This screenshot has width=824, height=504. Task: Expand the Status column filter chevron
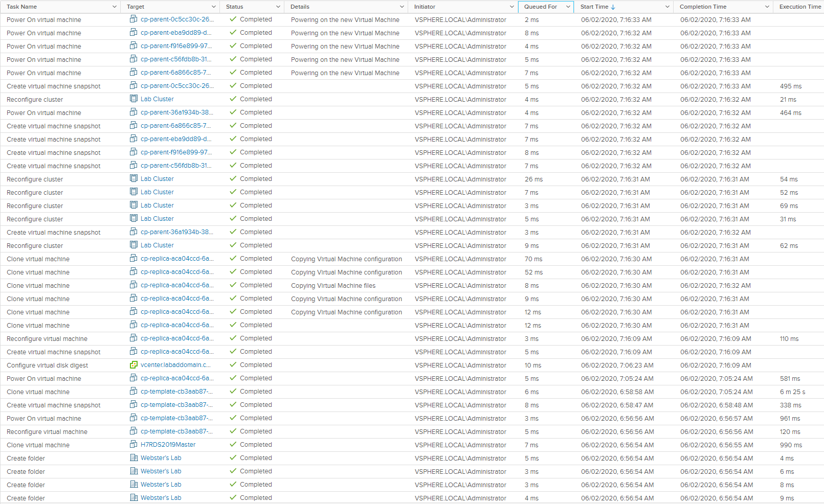[278, 7]
